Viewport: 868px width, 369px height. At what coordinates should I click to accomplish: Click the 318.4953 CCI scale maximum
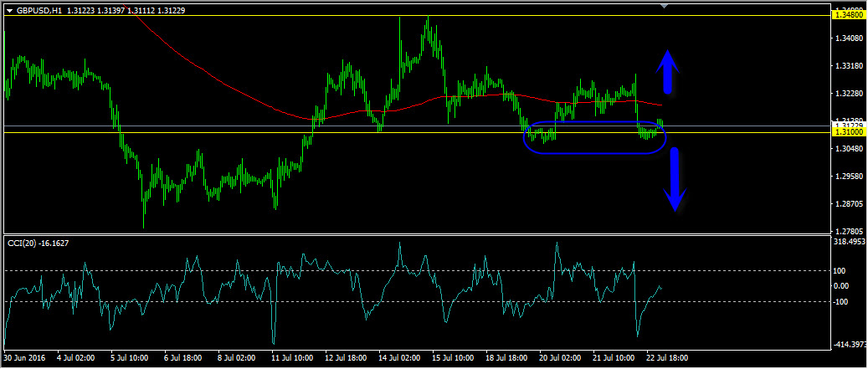pyautogui.click(x=850, y=241)
